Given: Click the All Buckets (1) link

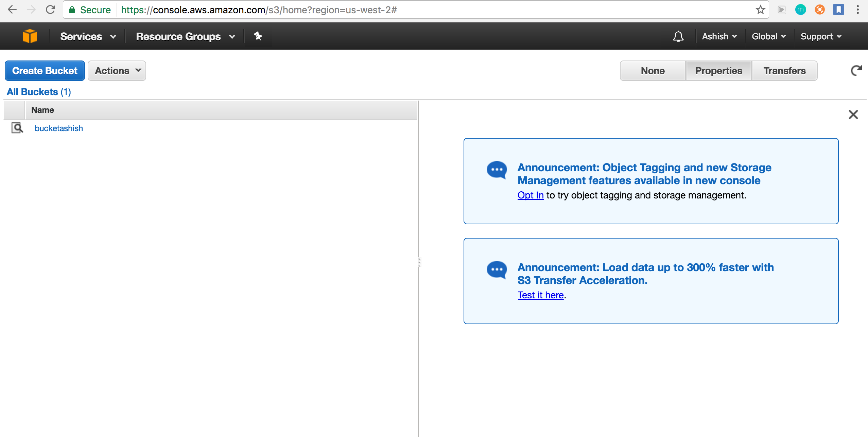Looking at the screenshot, I should [39, 92].
